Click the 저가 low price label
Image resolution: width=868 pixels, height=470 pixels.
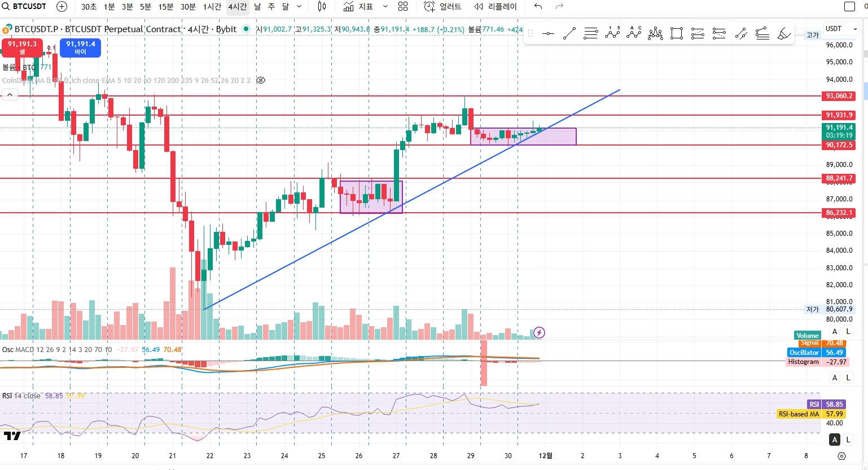click(813, 309)
